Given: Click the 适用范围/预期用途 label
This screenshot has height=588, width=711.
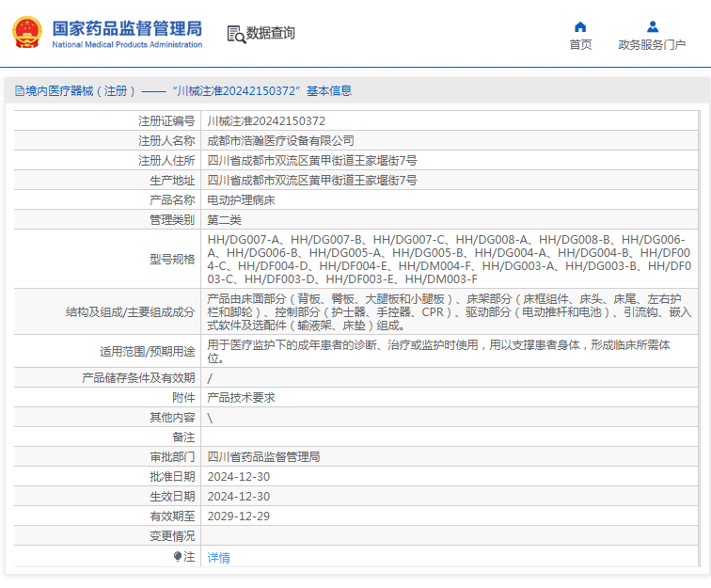Looking at the screenshot, I should tap(148, 352).
